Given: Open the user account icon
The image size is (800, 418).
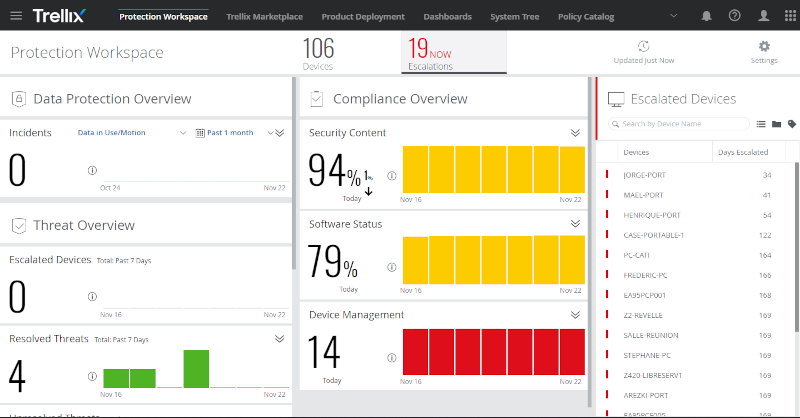Looking at the screenshot, I should click(764, 16).
